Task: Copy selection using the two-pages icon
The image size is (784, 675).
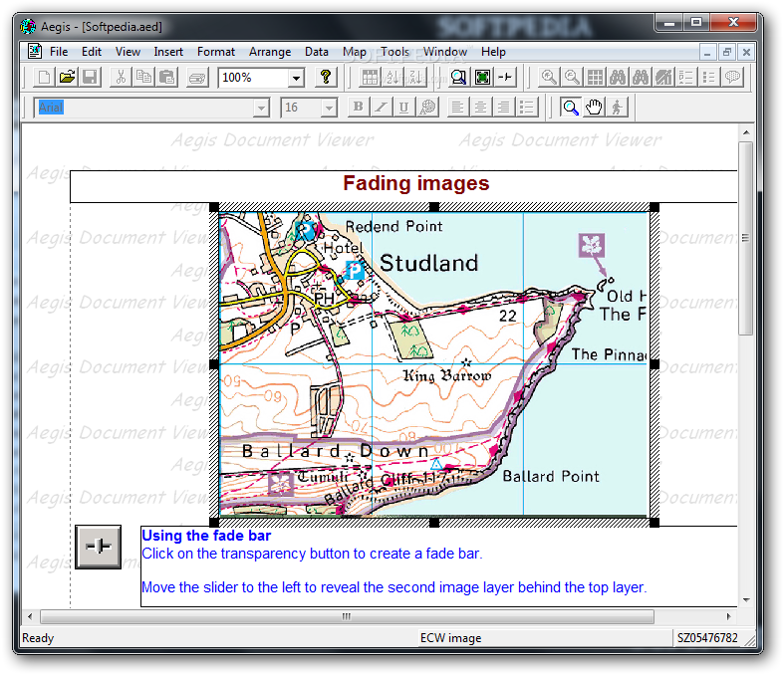Action: [143, 78]
